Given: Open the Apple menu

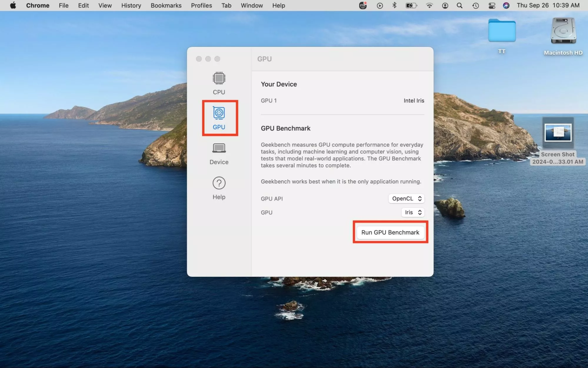Looking at the screenshot, I should click(13, 6).
